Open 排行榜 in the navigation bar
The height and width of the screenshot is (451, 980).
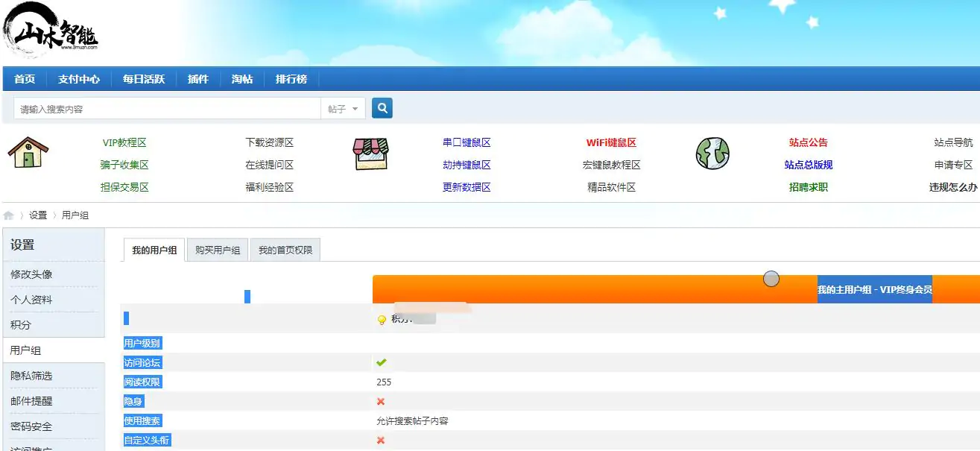pos(291,79)
